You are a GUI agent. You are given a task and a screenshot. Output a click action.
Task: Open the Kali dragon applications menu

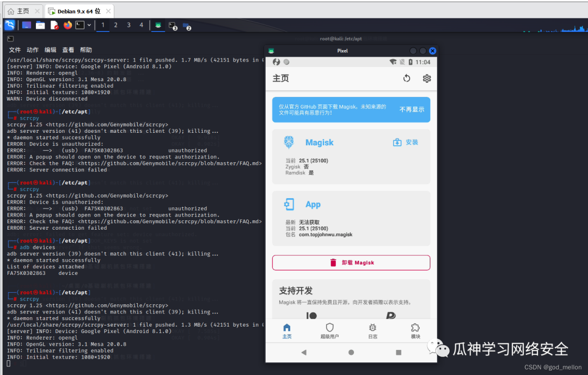[10, 25]
